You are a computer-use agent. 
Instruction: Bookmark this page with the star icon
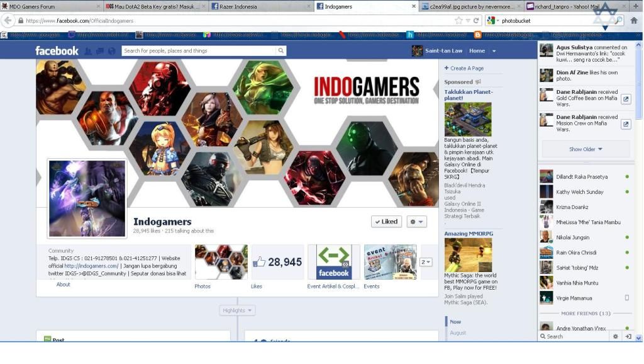click(x=458, y=21)
